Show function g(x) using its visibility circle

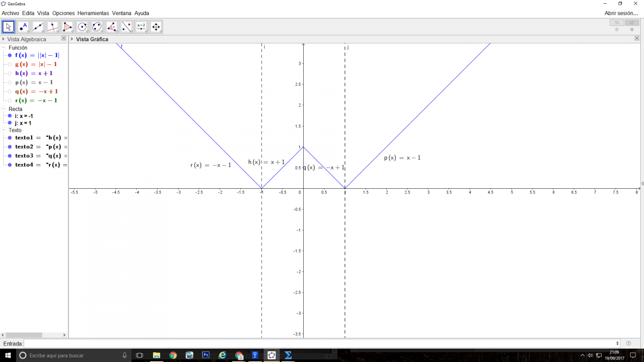pos(10,64)
